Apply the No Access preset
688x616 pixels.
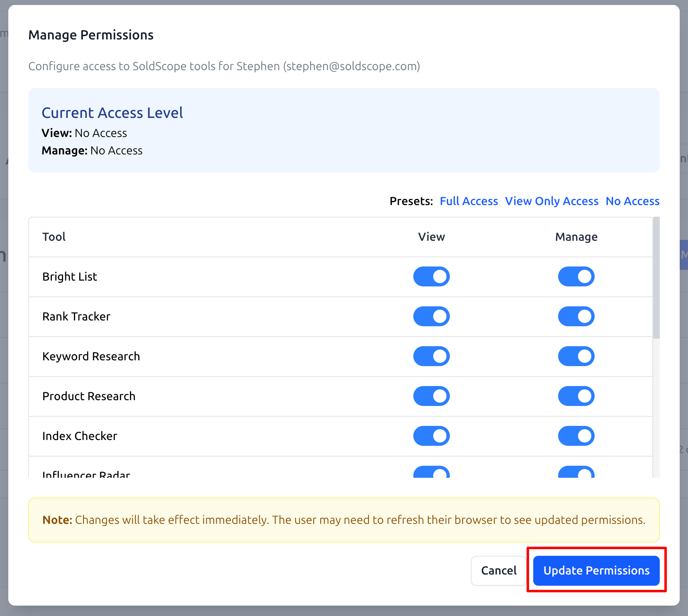632,201
